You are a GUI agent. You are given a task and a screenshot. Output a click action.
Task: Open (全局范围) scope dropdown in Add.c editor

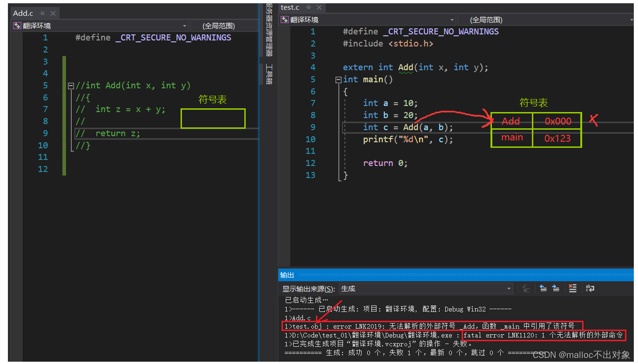click(224, 26)
